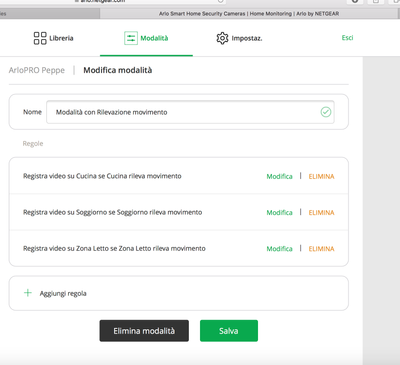The image size is (400, 365).
Task: Click the Modifica modalità heading
Action: [118, 70]
